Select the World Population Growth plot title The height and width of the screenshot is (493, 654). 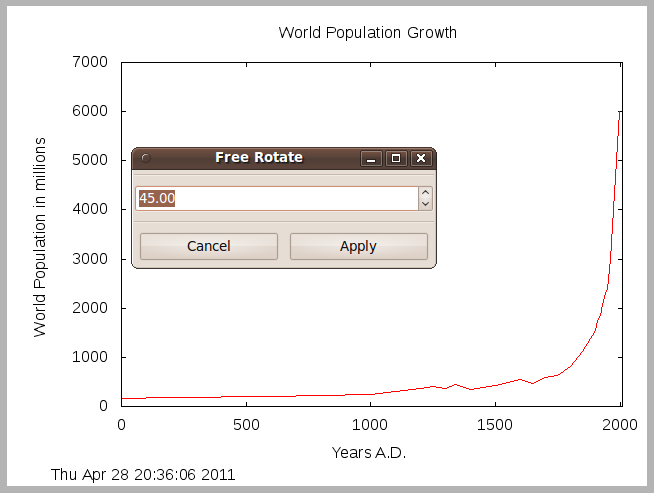(x=367, y=33)
